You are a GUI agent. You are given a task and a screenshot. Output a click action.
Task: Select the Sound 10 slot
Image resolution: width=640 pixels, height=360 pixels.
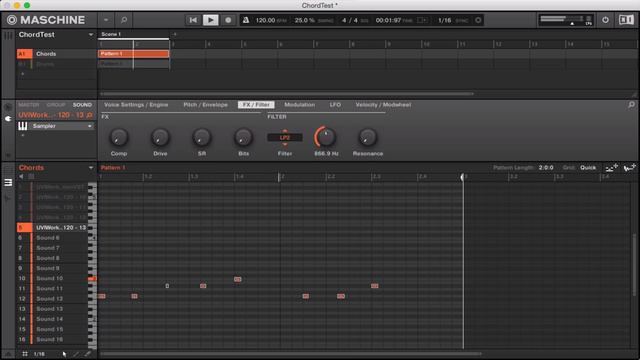coord(52,278)
